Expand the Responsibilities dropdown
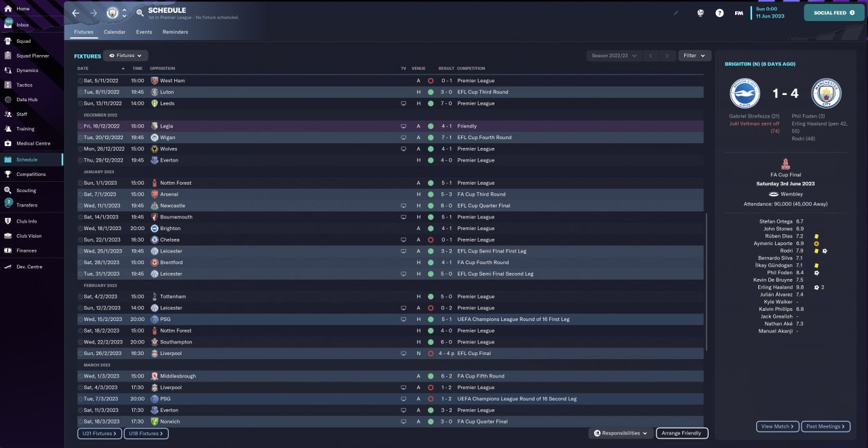 (620, 433)
